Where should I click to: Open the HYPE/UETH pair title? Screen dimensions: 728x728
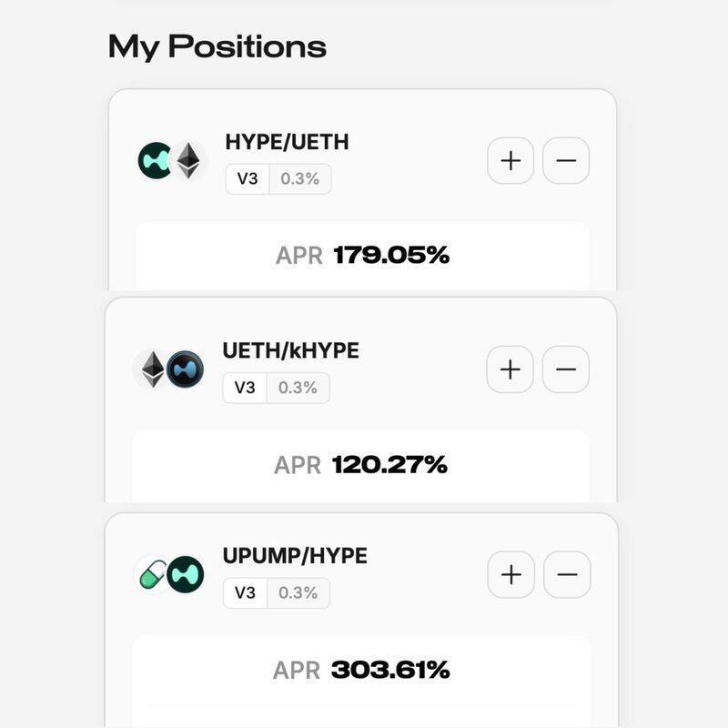[287, 142]
